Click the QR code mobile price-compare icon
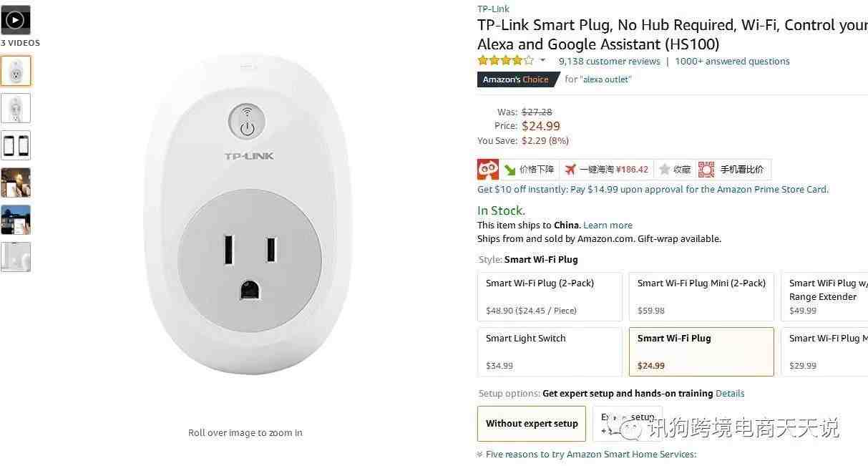This screenshot has height=466, width=868. pyautogui.click(x=706, y=170)
